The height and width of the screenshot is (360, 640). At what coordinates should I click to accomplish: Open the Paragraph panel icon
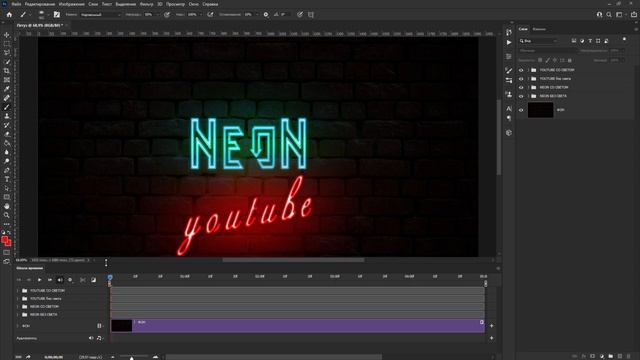(x=509, y=118)
